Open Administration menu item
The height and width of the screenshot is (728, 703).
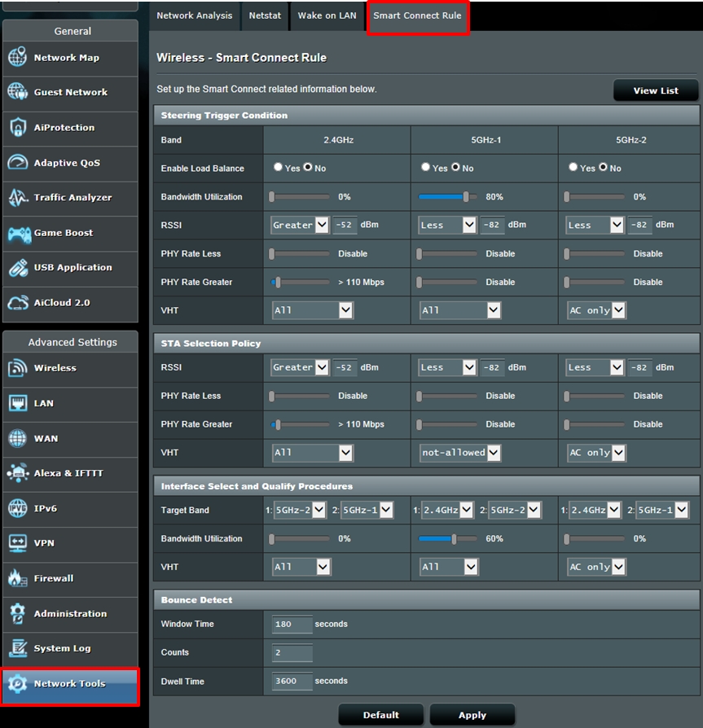[x=71, y=614]
